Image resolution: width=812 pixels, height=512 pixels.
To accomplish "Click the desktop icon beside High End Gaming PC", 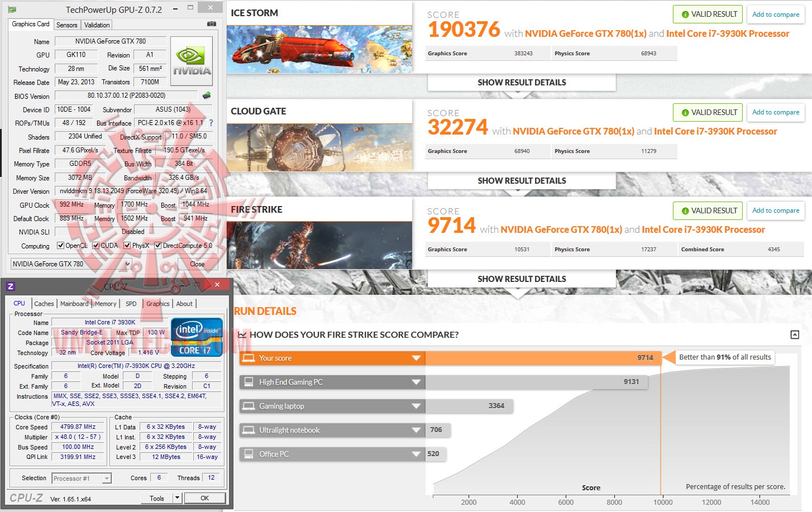I will click(249, 382).
